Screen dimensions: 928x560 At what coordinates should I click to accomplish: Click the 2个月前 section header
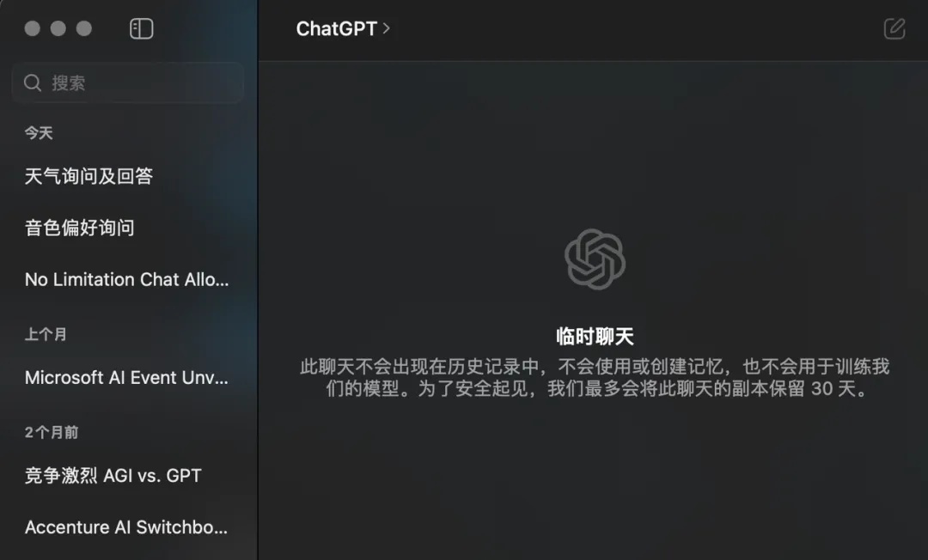coord(52,432)
